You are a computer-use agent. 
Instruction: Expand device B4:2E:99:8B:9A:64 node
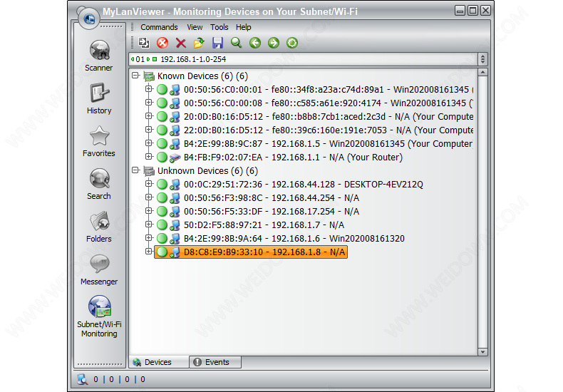[x=149, y=237]
